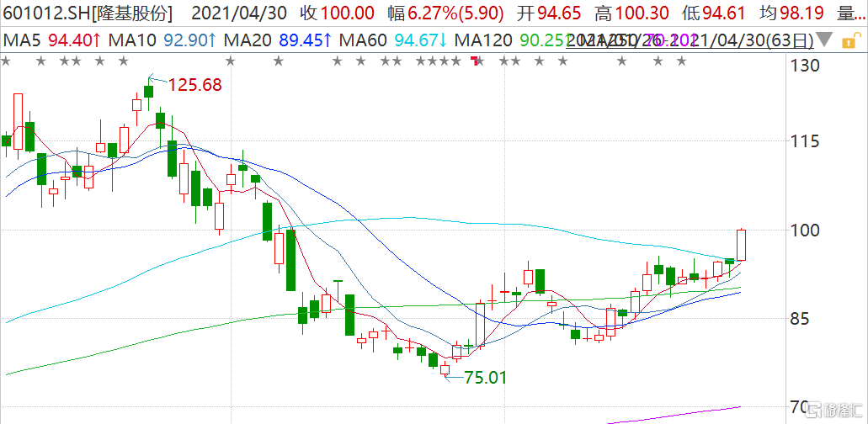Click the 量 volume label at header end
This screenshot has width=868, height=424.
852,13
